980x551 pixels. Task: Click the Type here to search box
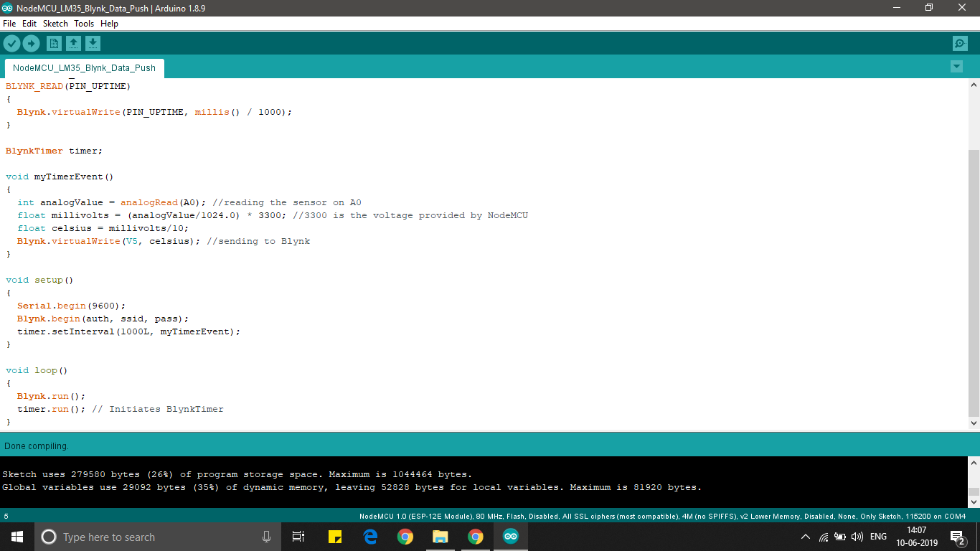click(x=157, y=537)
